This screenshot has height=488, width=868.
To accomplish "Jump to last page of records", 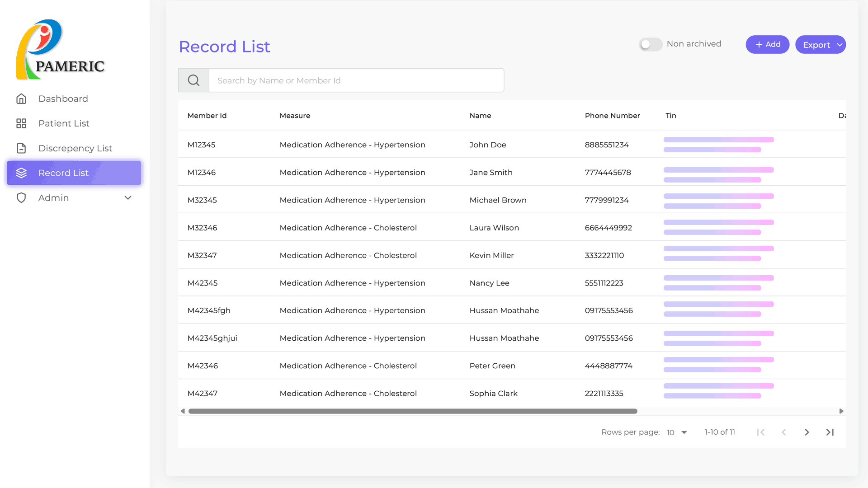I will click(x=830, y=432).
